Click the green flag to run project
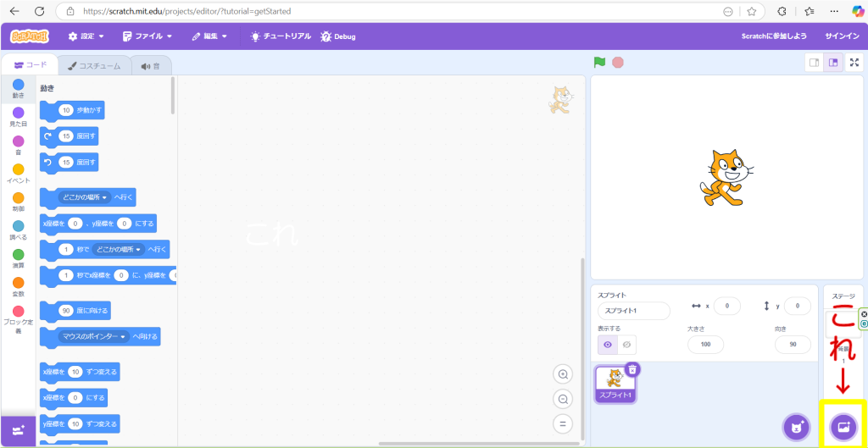This screenshot has width=868, height=448. (x=599, y=62)
